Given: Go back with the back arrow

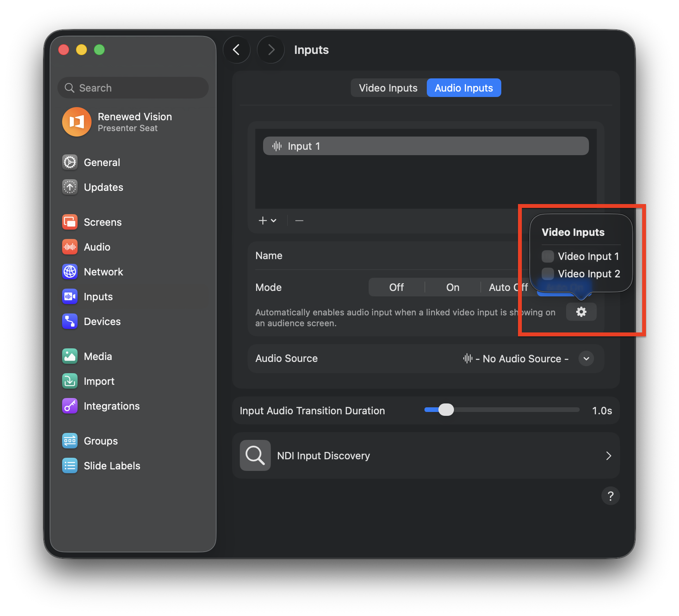Looking at the screenshot, I should coord(236,50).
